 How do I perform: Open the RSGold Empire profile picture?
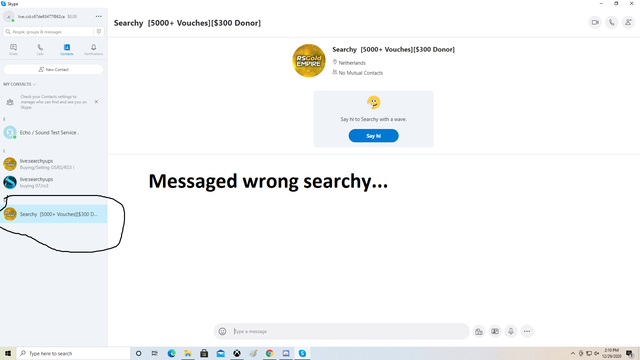[x=309, y=61]
